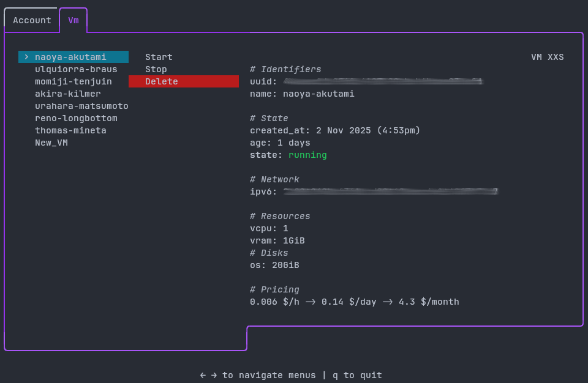This screenshot has width=588, height=383.
Task: Click the green running state text
Action: point(307,155)
